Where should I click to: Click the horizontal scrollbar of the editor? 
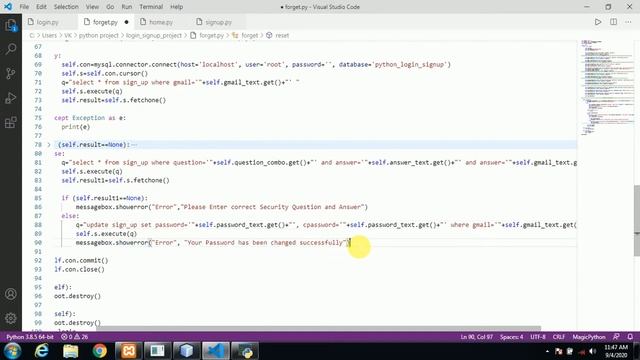click(x=318, y=328)
